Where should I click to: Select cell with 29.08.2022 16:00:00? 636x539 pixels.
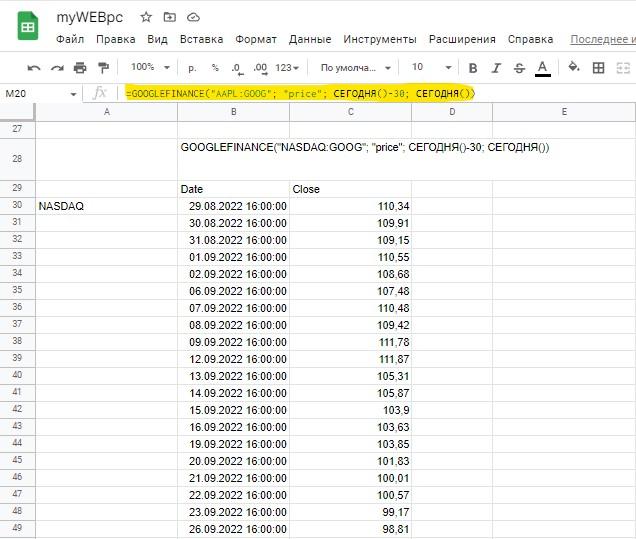coord(234,206)
